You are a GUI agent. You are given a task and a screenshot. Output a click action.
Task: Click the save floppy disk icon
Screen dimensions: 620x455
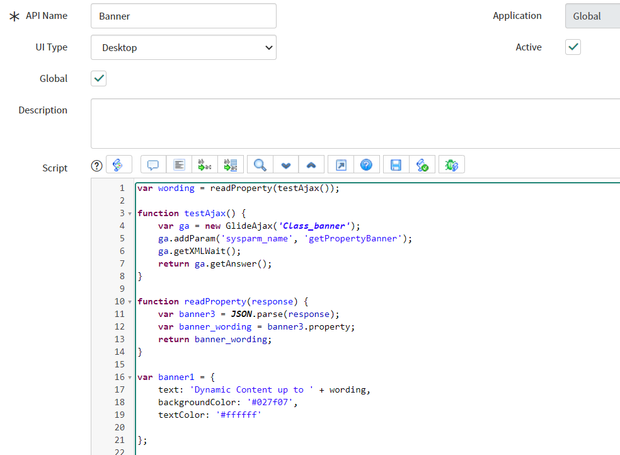396,165
